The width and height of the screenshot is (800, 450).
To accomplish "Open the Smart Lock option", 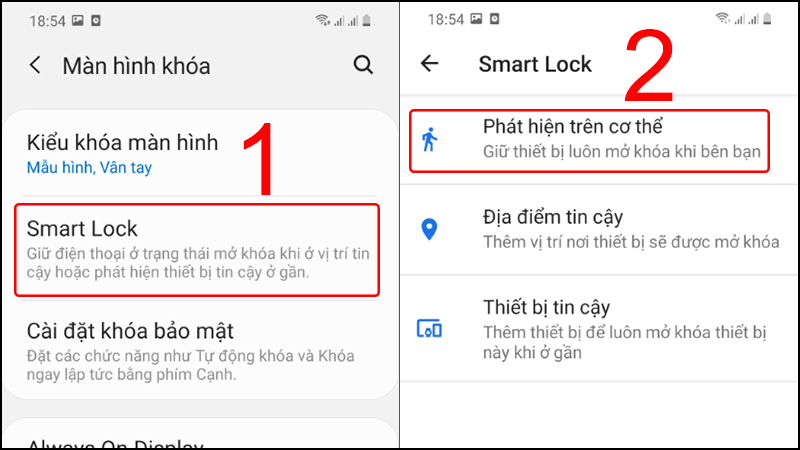I will pos(197,250).
